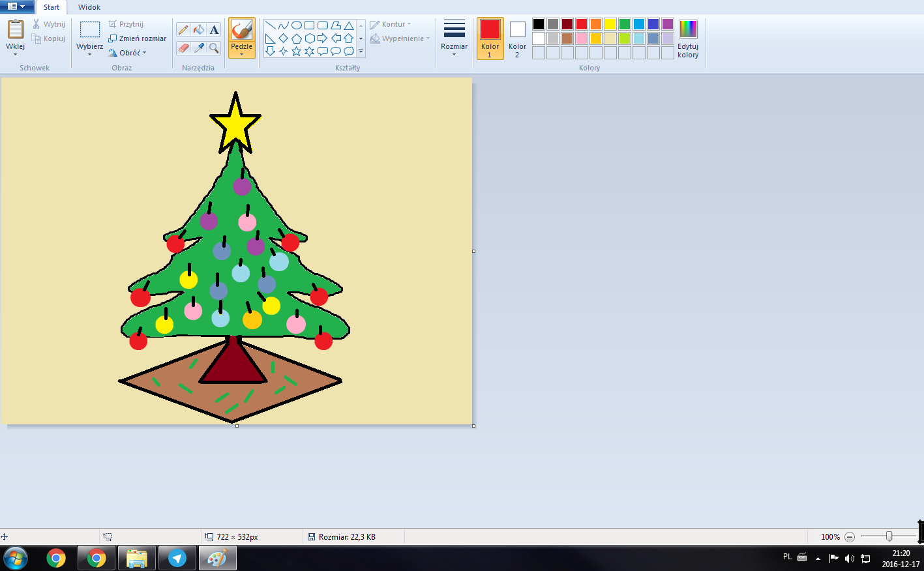Viewport: 924px width, 571px height.
Task: Click the Wklej paste clipboard icon
Action: [16, 30]
